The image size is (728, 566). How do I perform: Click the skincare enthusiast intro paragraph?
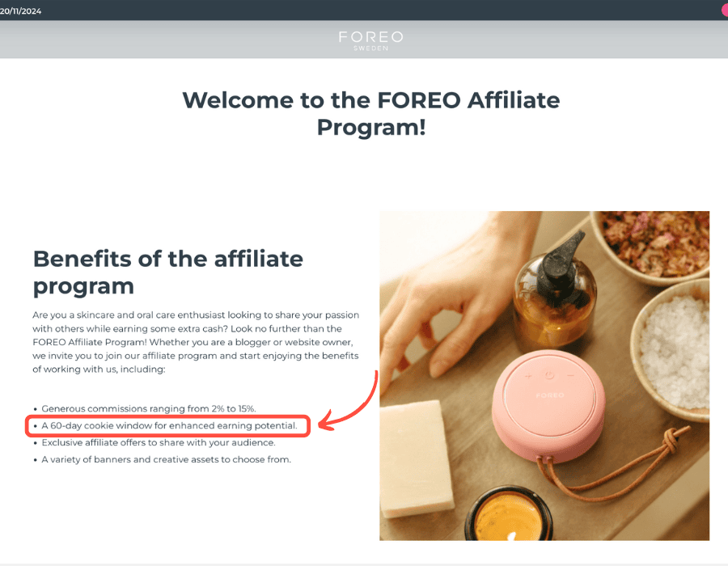pos(196,342)
